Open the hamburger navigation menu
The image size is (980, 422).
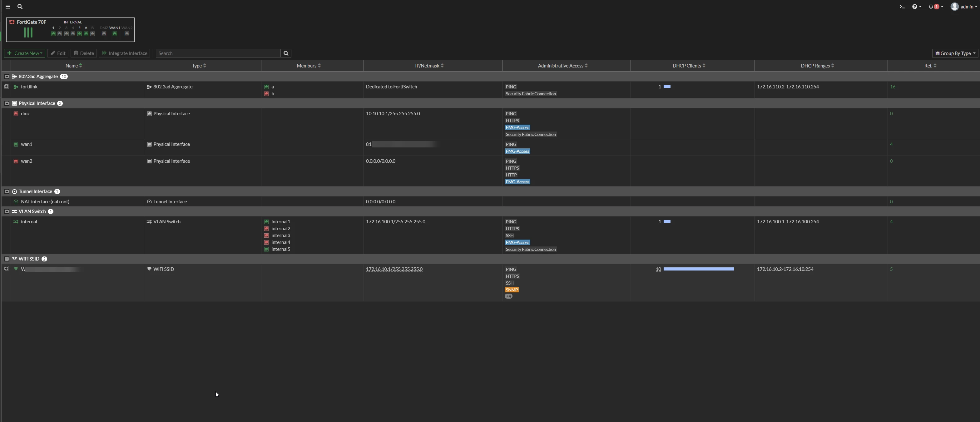pos(7,7)
